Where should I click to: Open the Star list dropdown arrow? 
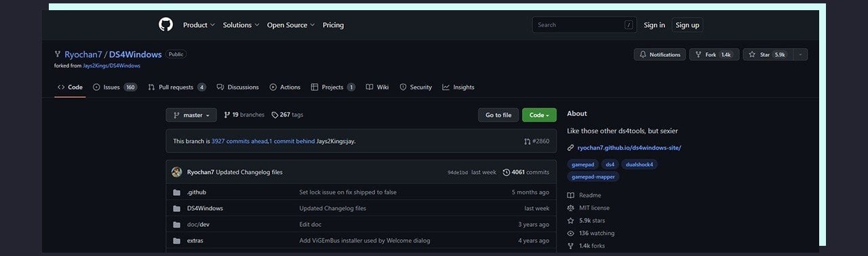(800, 55)
